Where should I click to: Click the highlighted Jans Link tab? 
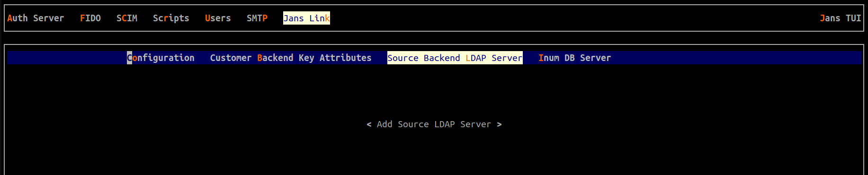click(x=306, y=18)
